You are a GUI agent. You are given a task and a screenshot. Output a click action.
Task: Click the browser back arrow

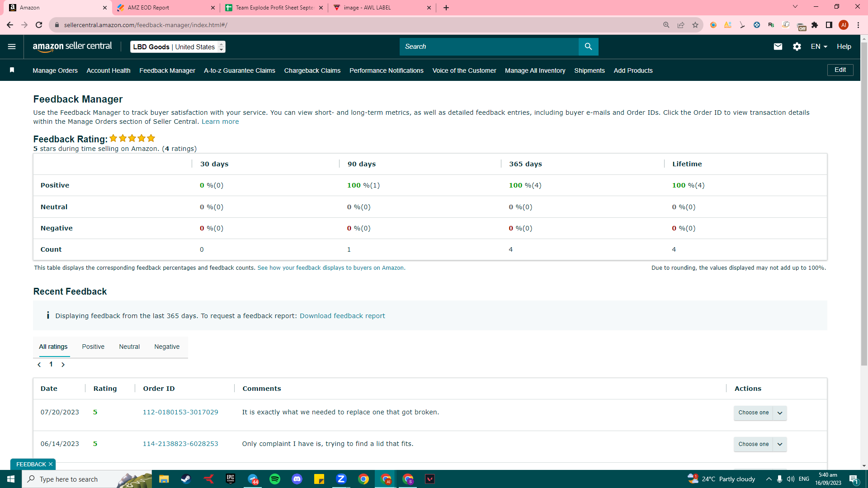point(10,25)
